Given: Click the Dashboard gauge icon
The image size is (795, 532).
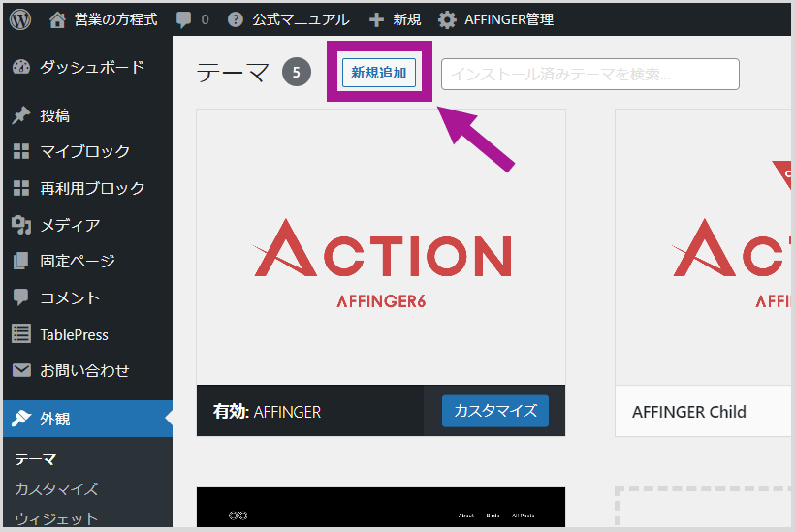Looking at the screenshot, I should [21, 67].
